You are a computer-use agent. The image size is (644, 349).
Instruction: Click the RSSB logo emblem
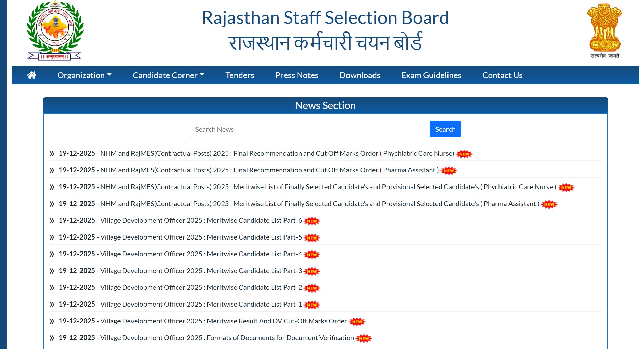tap(55, 31)
